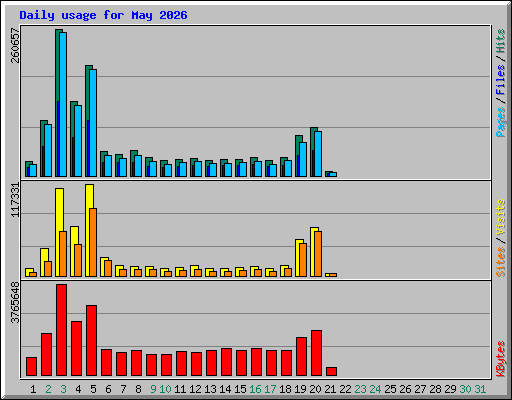Click the red KBytes bar for day 3
The image size is (512, 400).
pos(62,330)
